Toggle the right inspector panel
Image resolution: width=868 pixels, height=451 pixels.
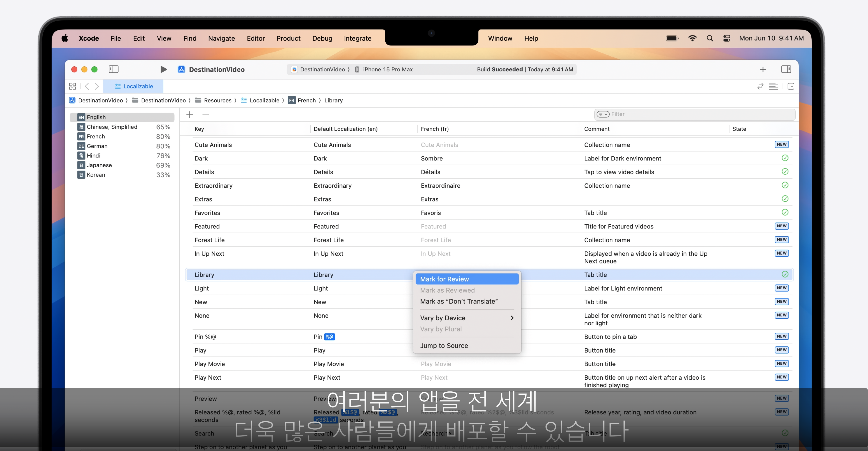click(x=786, y=69)
